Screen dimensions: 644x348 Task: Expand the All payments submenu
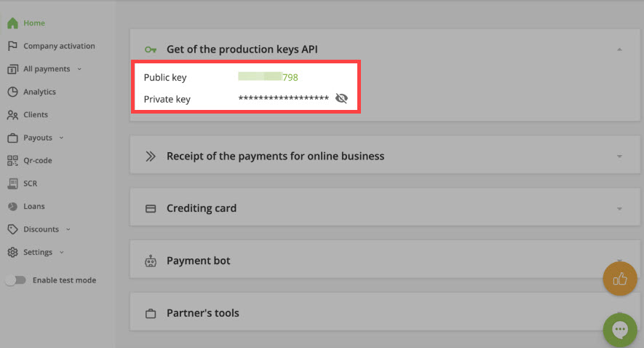point(79,69)
